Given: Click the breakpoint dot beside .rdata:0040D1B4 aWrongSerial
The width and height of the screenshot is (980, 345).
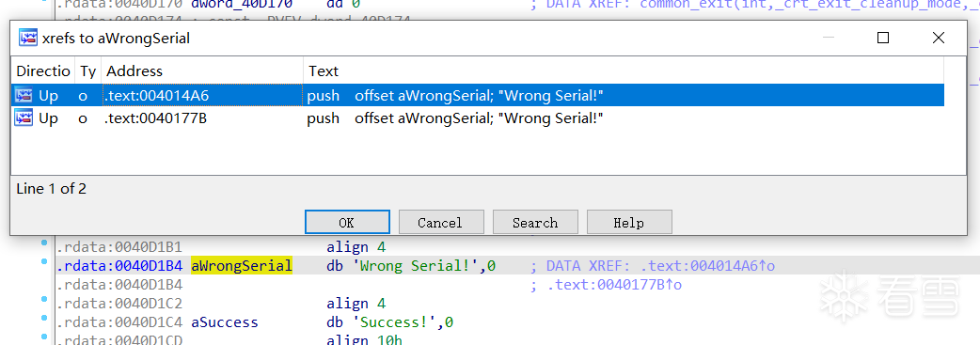Looking at the screenshot, I should pyautogui.click(x=44, y=261).
